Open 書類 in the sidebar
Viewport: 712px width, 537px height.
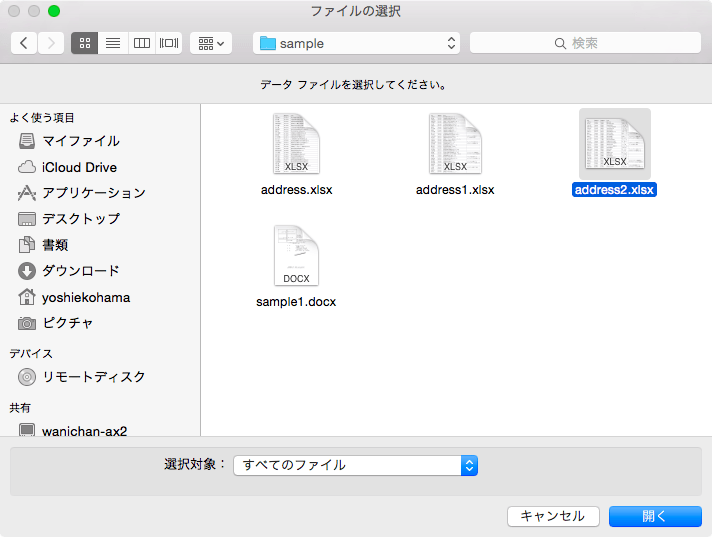coord(55,245)
